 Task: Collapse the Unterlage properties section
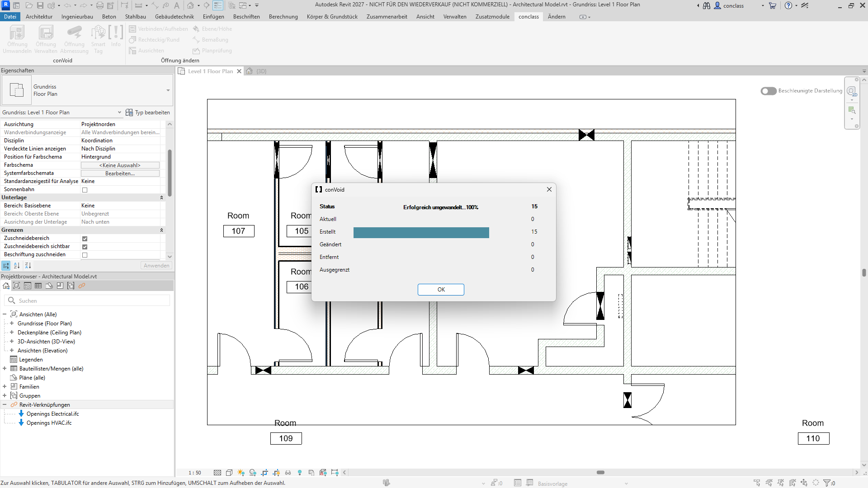coord(161,197)
